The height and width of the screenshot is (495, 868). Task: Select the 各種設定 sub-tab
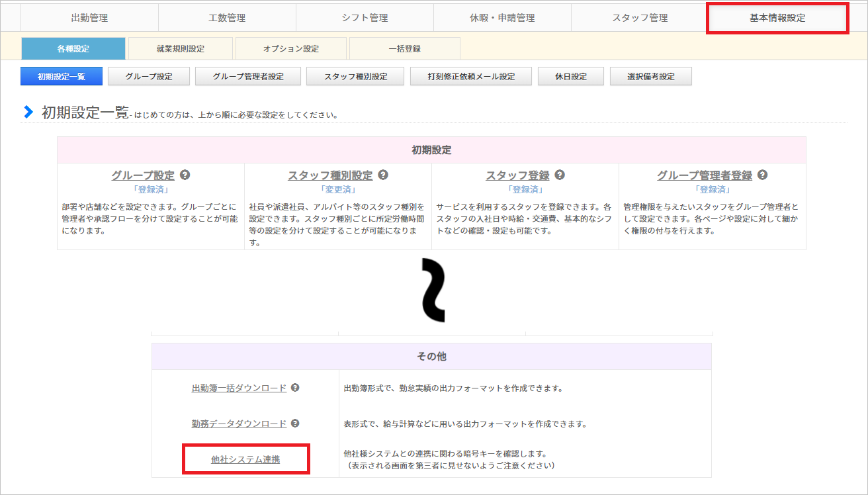pos(73,48)
